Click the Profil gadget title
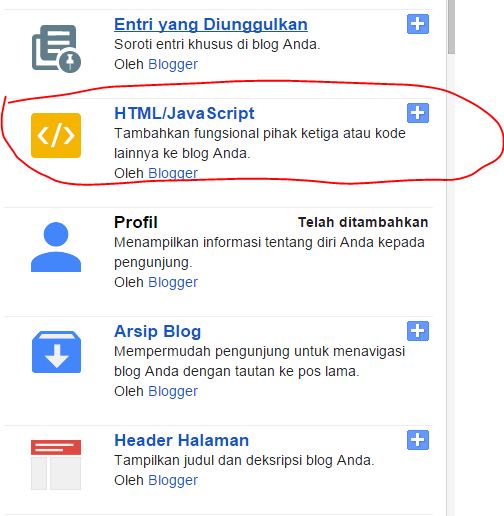This screenshot has width=504, height=516. coord(136,222)
